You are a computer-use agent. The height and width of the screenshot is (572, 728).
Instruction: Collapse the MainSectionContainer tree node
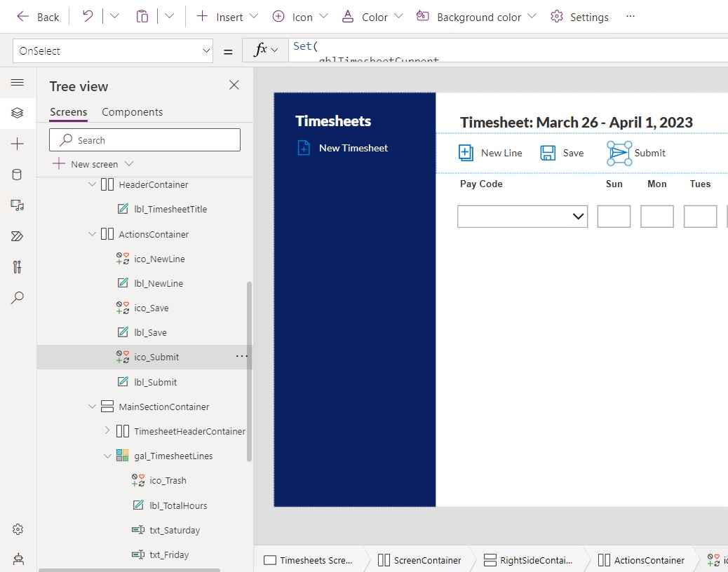92,407
